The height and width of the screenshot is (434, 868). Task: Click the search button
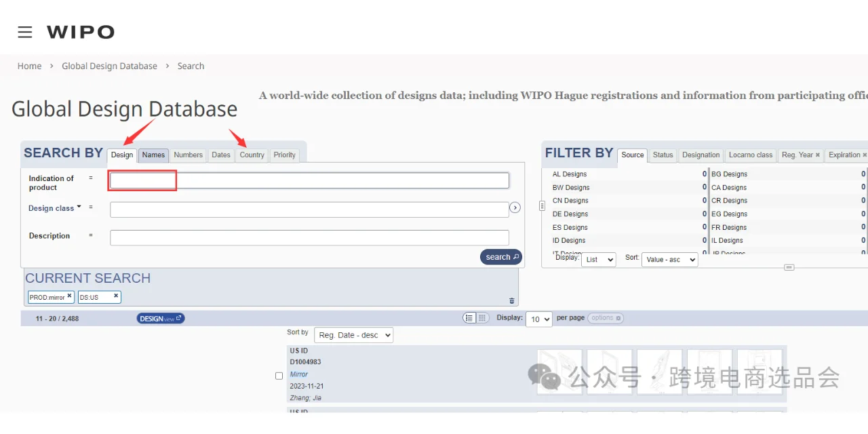[x=501, y=257]
